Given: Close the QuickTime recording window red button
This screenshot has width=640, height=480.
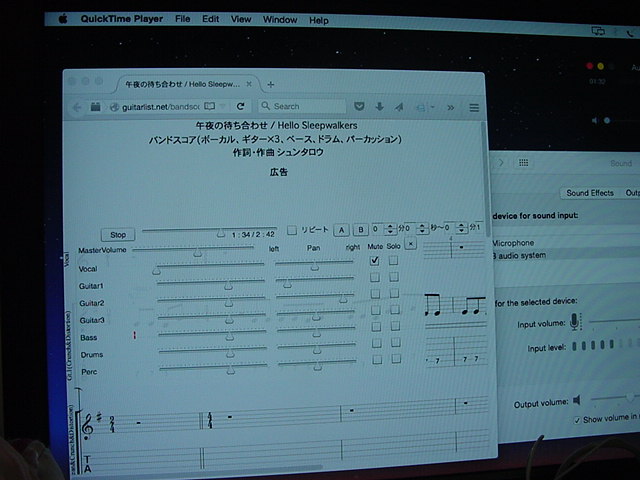Looking at the screenshot, I should point(589,66).
